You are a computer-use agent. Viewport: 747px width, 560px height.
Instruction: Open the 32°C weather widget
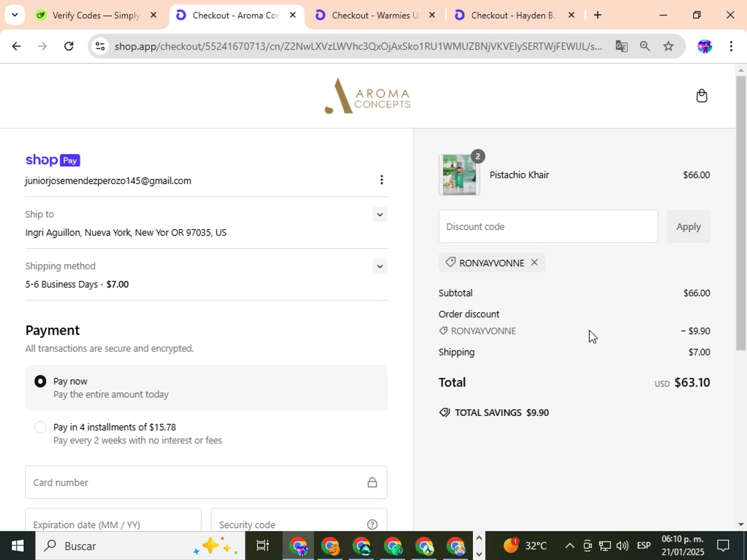[525, 546]
